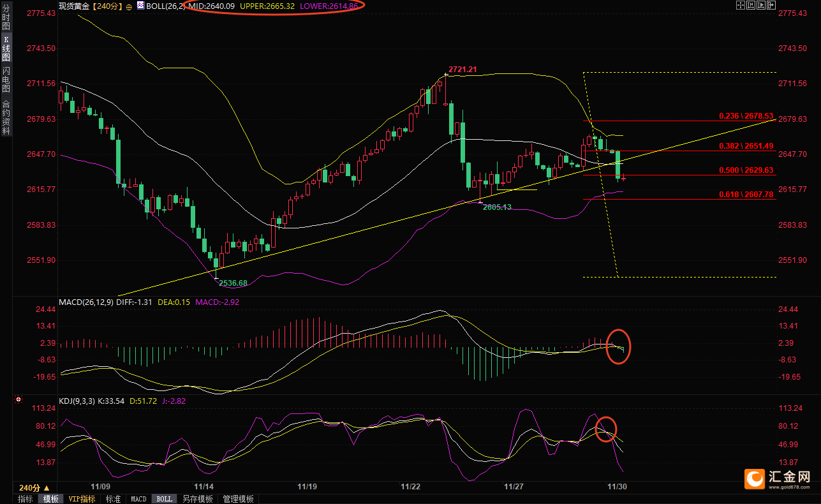Open the 合约资料 sidebar tab

click(x=6, y=117)
